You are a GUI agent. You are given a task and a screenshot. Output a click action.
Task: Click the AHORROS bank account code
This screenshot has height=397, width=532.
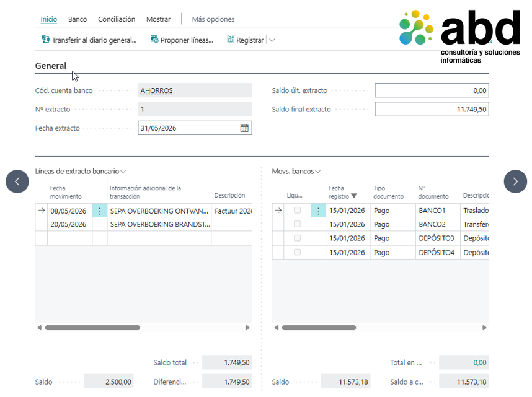tap(156, 90)
